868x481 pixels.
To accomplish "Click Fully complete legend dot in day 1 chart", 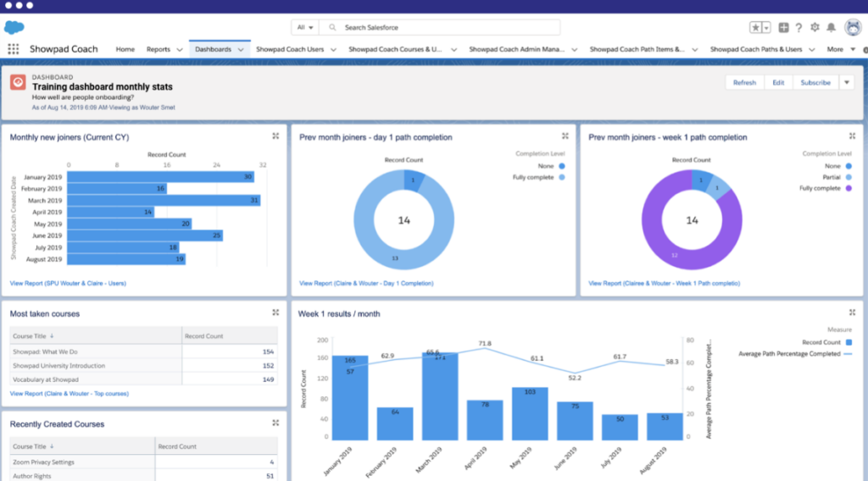I will (x=562, y=178).
